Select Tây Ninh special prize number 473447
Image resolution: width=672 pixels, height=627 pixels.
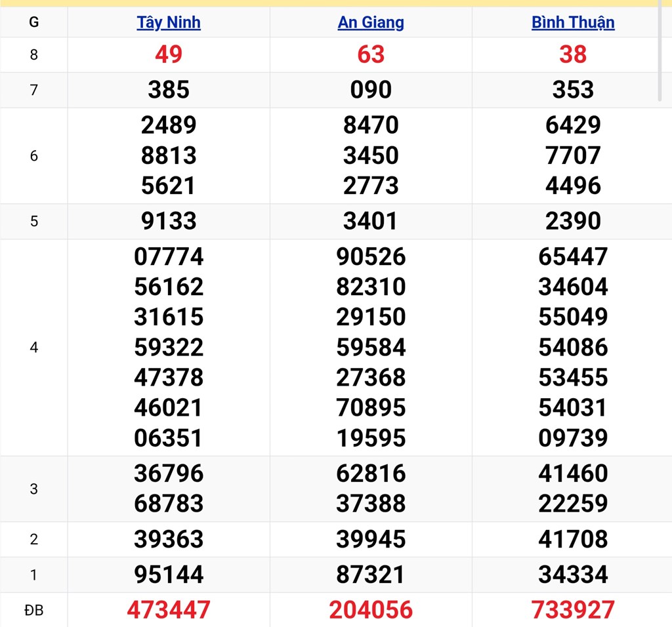click(x=169, y=610)
